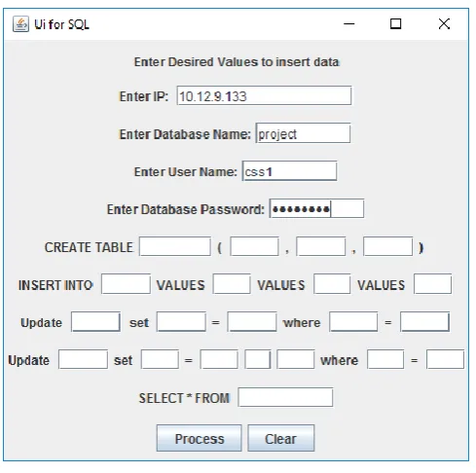
Task: Focus the first Update row table field
Action: (x=95, y=322)
